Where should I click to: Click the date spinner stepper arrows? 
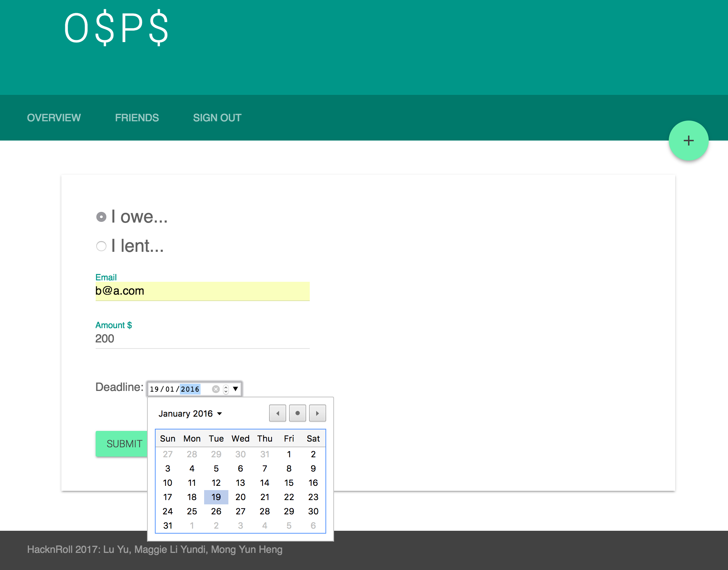click(226, 389)
